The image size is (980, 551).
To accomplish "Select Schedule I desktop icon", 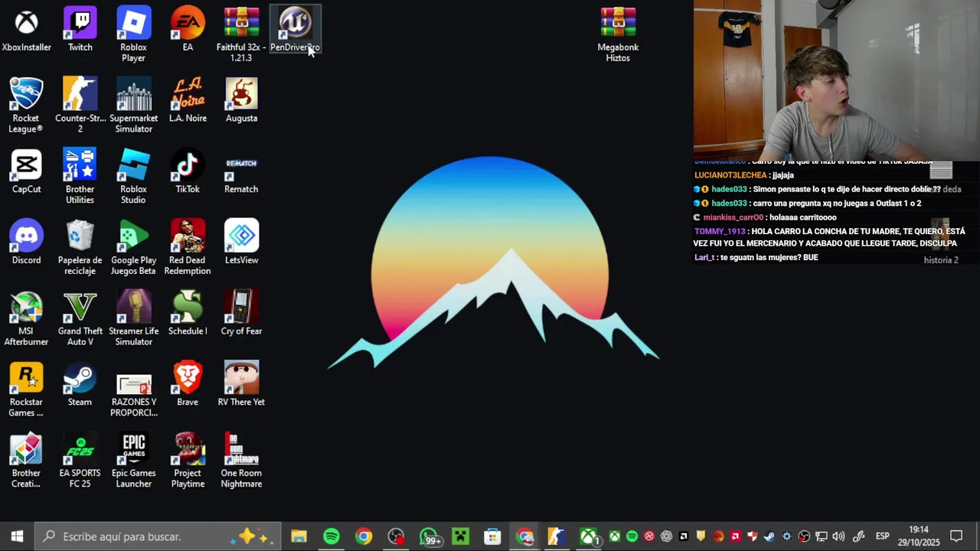I will (188, 314).
